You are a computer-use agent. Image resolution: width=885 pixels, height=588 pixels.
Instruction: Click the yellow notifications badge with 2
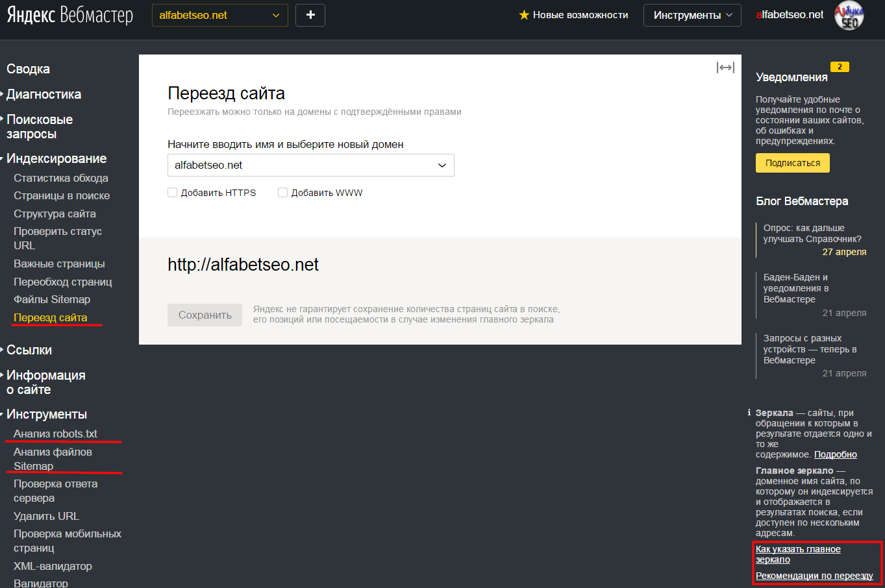840,67
